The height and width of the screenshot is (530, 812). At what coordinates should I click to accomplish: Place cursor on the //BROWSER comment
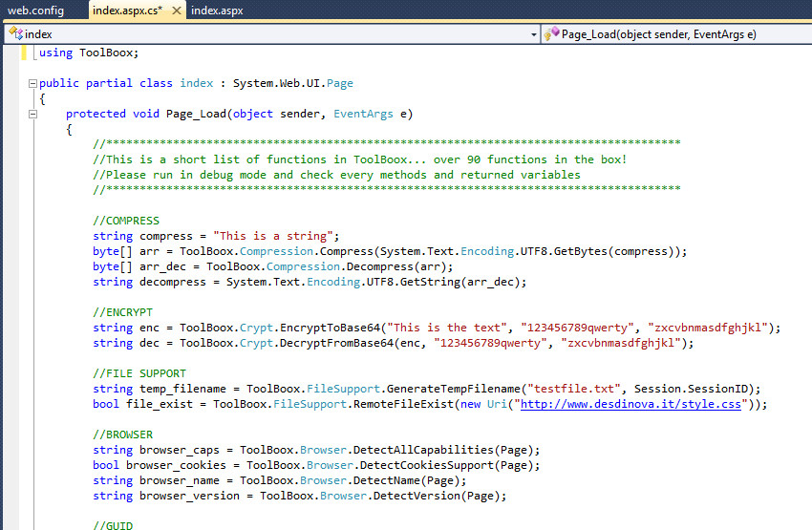122,435
